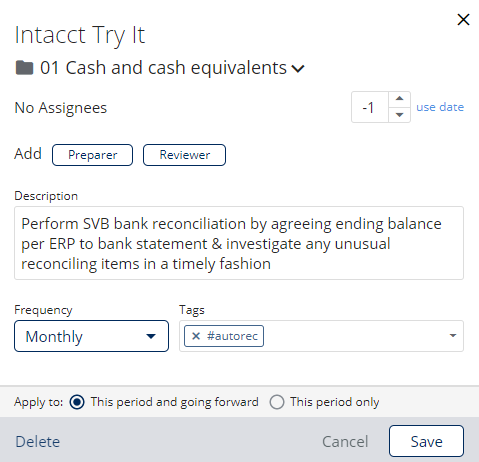Click the folder icon beside 01 Cash
The image size is (479, 462).
pos(24,68)
